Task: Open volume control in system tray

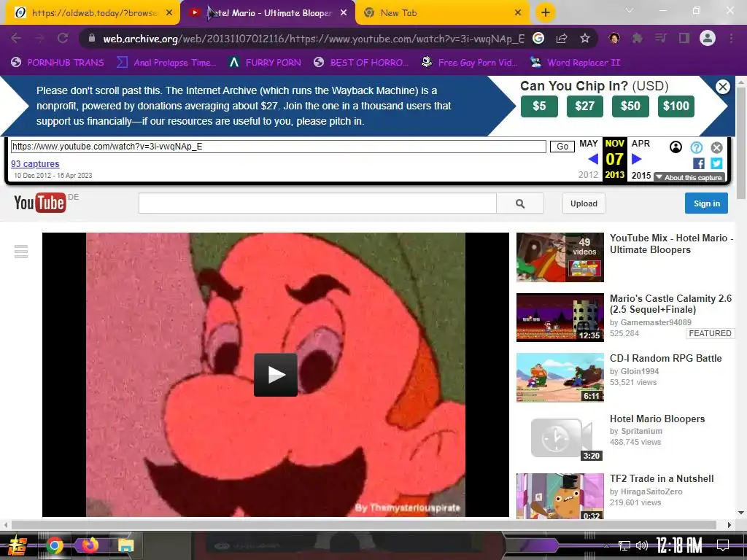Action: (642, 545)
